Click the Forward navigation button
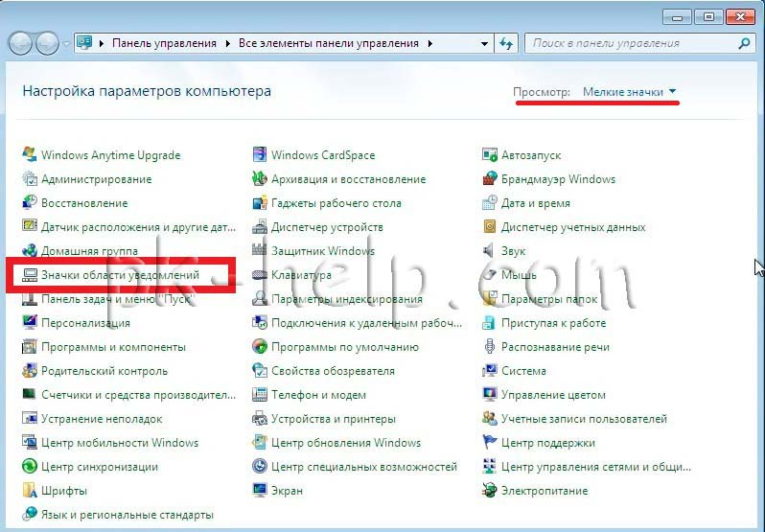 (x=47, y=43)
